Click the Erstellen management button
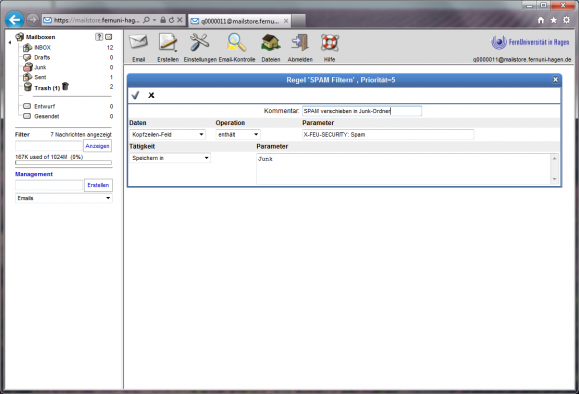579x394 pixels. point(98,185)
